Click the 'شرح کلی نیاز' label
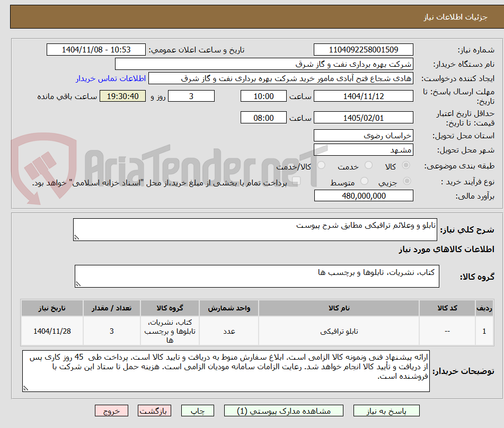This screenshot has height=428, width=504. click(x=467, y=230)
